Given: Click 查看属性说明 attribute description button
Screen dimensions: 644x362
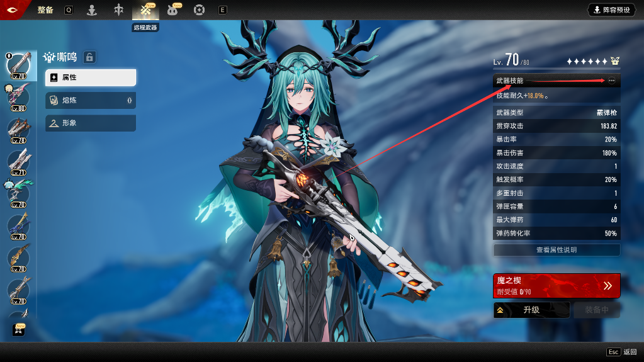Looking at the screenshot, I should tap(556, 250).
